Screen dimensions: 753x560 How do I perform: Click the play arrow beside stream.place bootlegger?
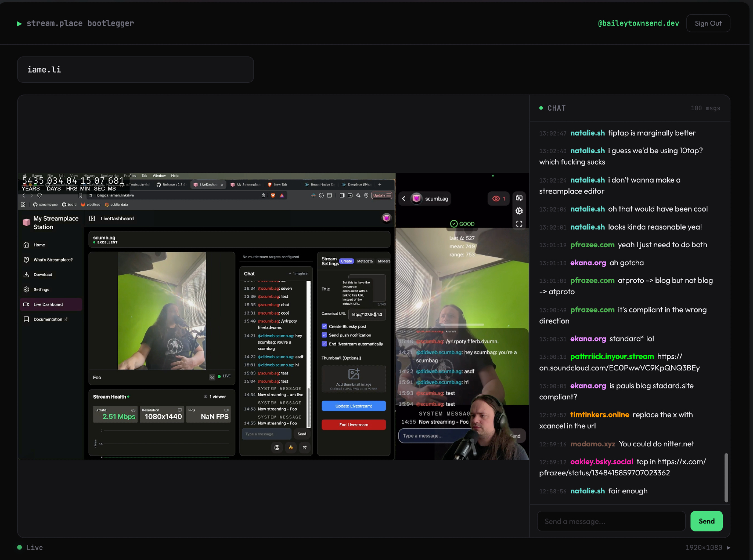19,24
